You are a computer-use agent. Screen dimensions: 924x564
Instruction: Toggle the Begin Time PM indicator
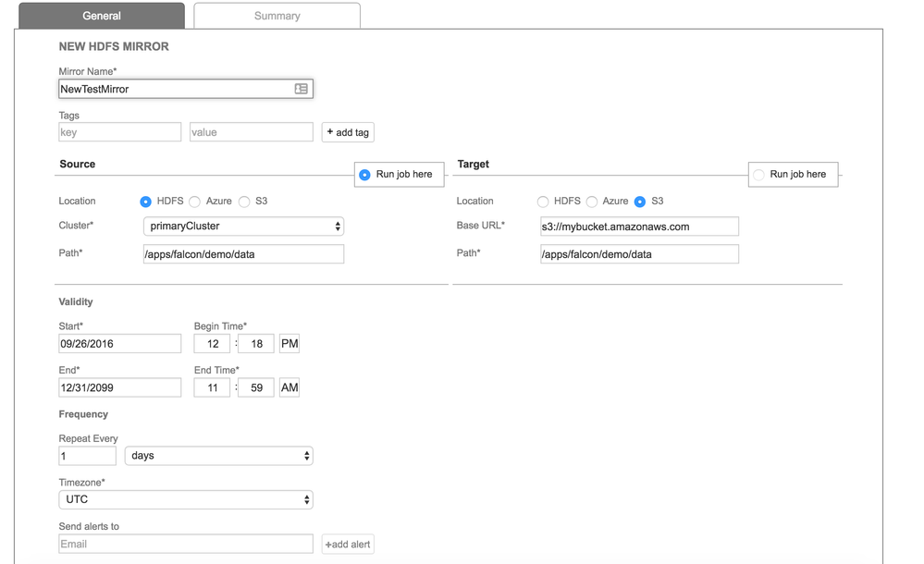290,344
